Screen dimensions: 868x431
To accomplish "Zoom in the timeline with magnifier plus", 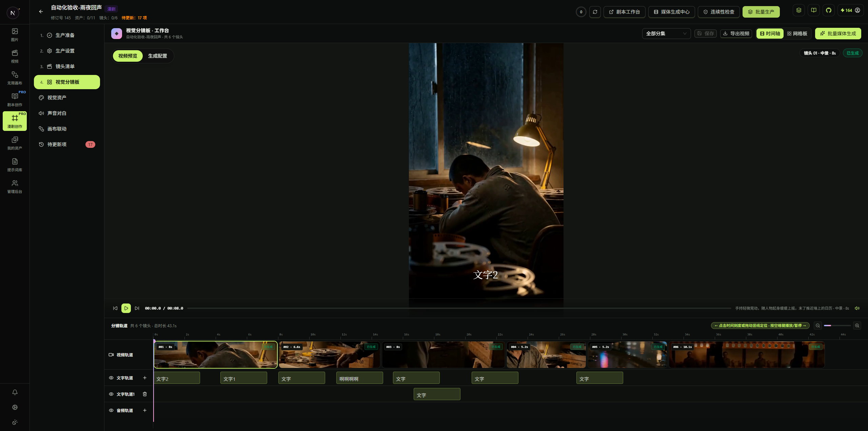I will [857, 326].
